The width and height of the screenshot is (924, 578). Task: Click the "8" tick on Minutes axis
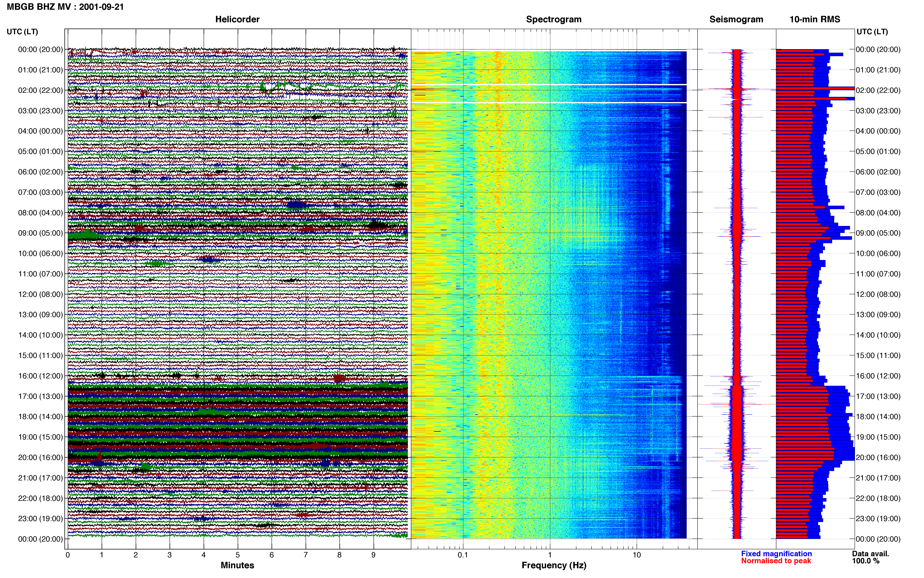339,555
